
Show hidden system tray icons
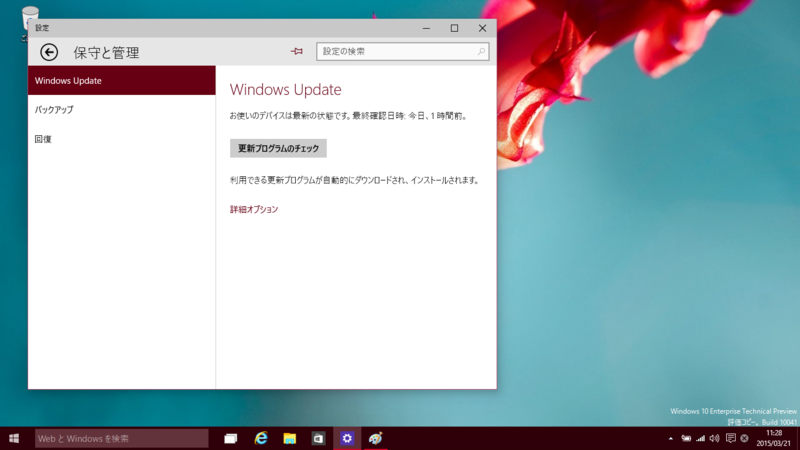click(x=670, y=438)
